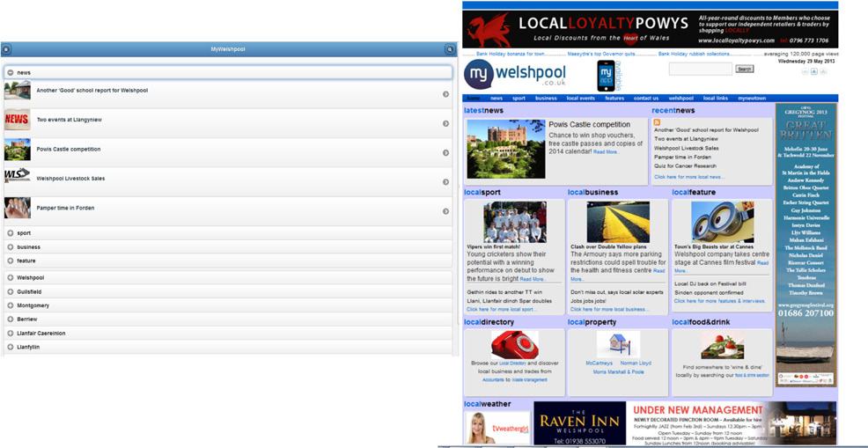Click Powis Castle photo in latestnews
This screenshot has height=448, width=868.
click(506, 149)
